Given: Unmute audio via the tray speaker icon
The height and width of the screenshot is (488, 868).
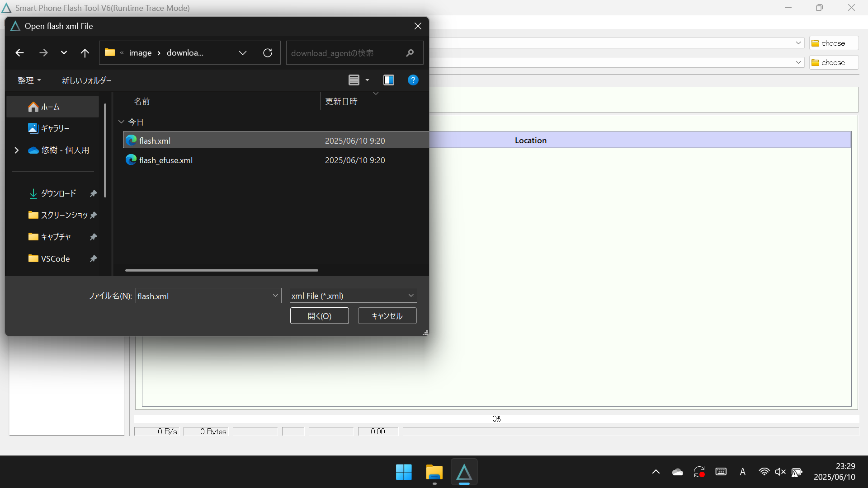Looking at the screenshot, I should 781,471.
